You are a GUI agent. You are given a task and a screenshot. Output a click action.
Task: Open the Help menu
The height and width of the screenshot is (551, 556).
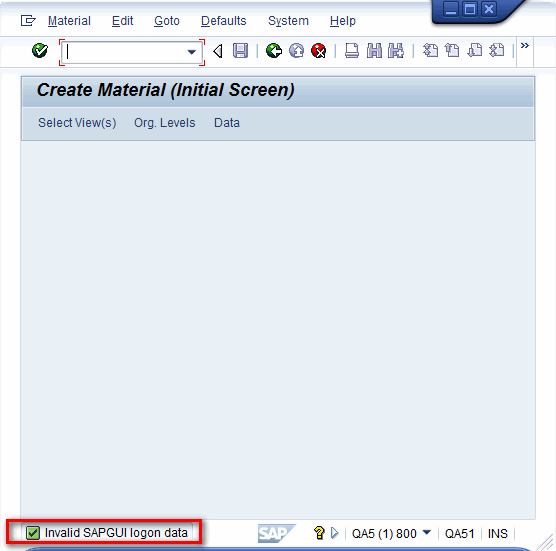point(343,21)
